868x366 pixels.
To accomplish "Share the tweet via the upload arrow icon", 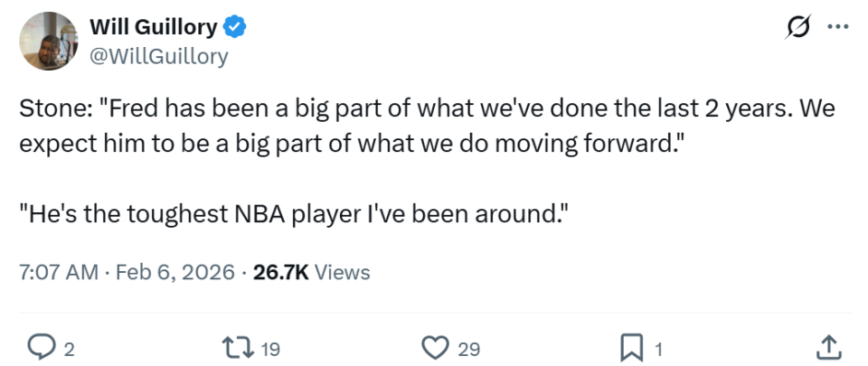I will tap(829, 347).
